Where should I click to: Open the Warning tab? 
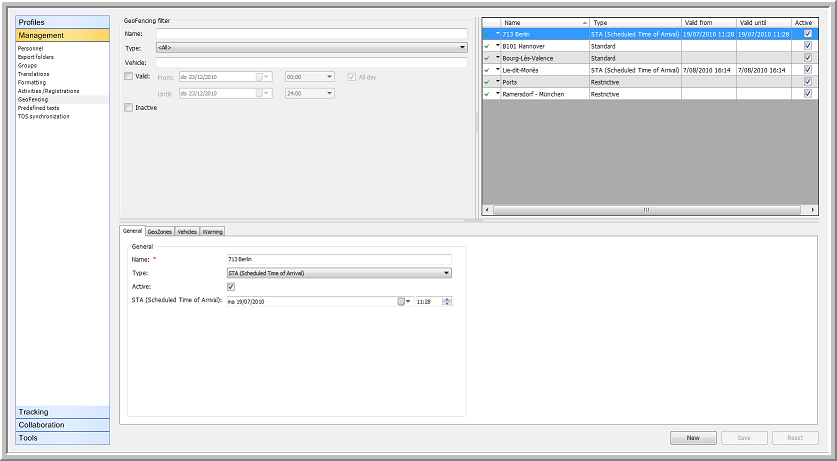213,231
